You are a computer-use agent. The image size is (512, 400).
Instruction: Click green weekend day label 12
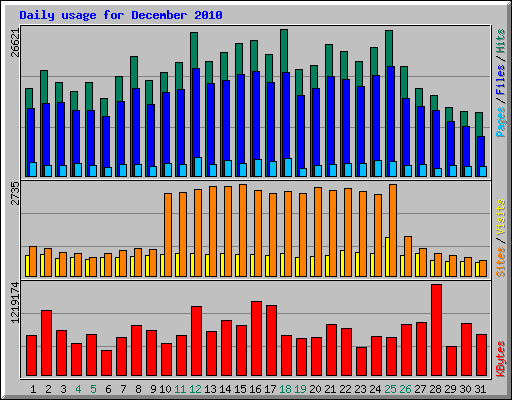point(195,389)
